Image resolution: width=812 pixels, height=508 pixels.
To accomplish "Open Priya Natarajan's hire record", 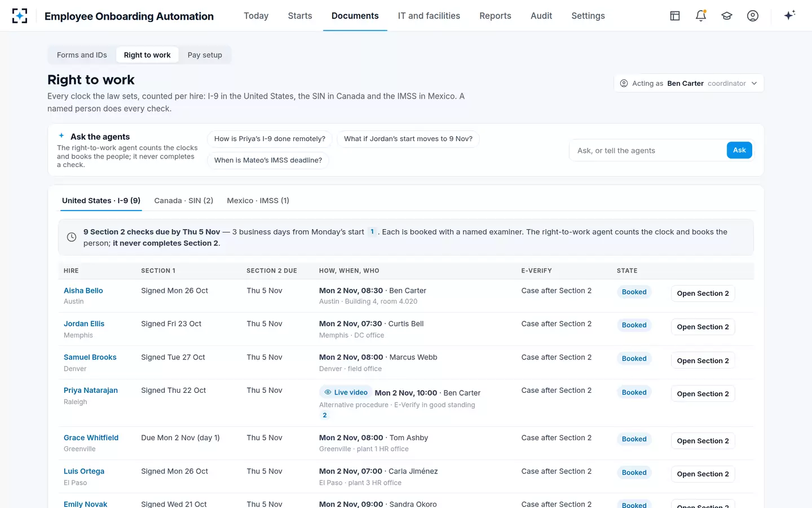I will [x=91, y=391].
